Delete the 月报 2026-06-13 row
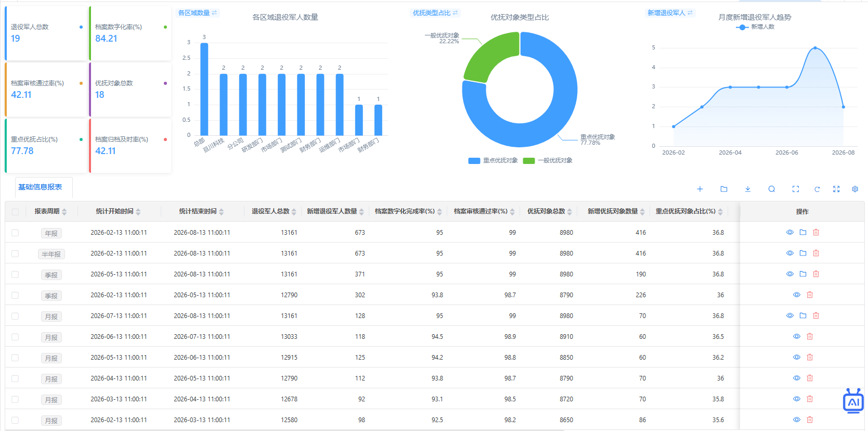868x431 pixels. point(810,336)
